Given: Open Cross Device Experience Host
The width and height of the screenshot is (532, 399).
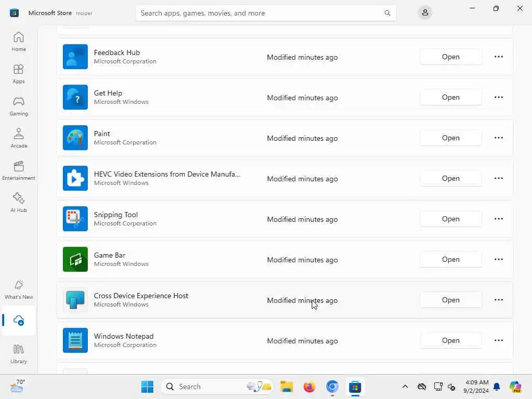Looking at the screenshot, I should click(450, 300).
